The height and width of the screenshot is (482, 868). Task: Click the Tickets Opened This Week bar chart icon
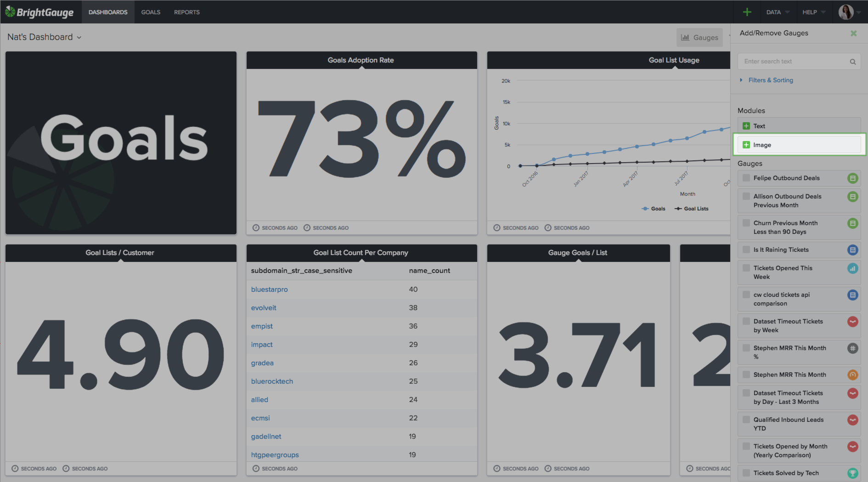[x=853, y=268]
